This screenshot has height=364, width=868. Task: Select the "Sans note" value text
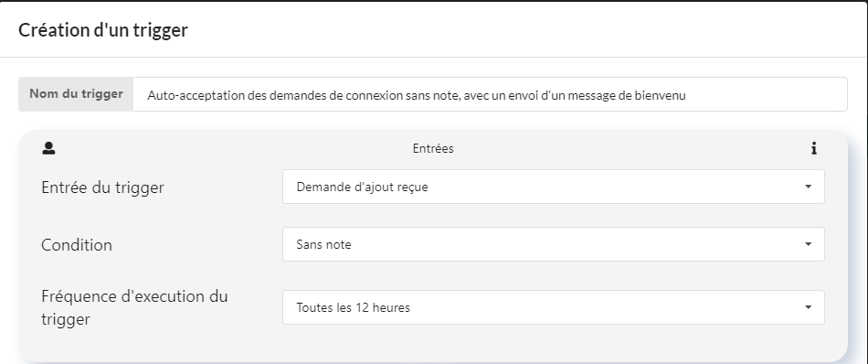pyautogui.click(x=323, y=245)
